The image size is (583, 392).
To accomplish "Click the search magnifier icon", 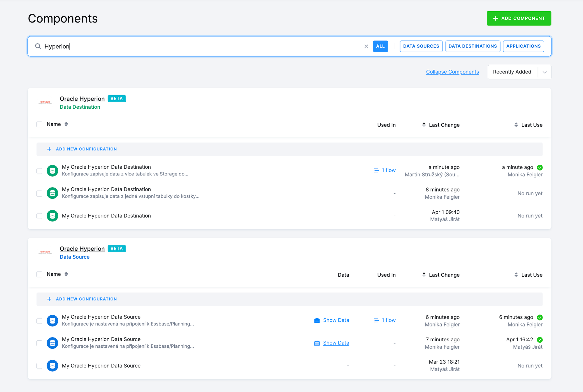I will point(38,46).
